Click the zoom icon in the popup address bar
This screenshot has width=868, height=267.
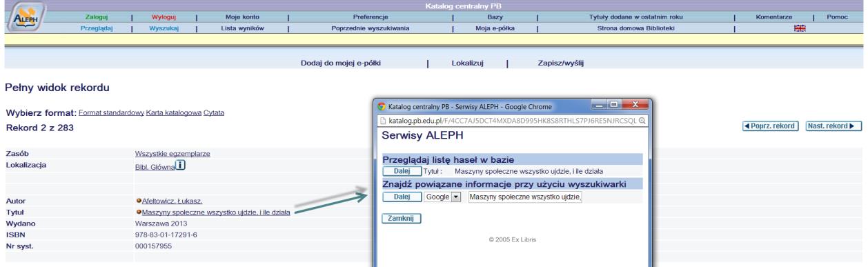642,120
